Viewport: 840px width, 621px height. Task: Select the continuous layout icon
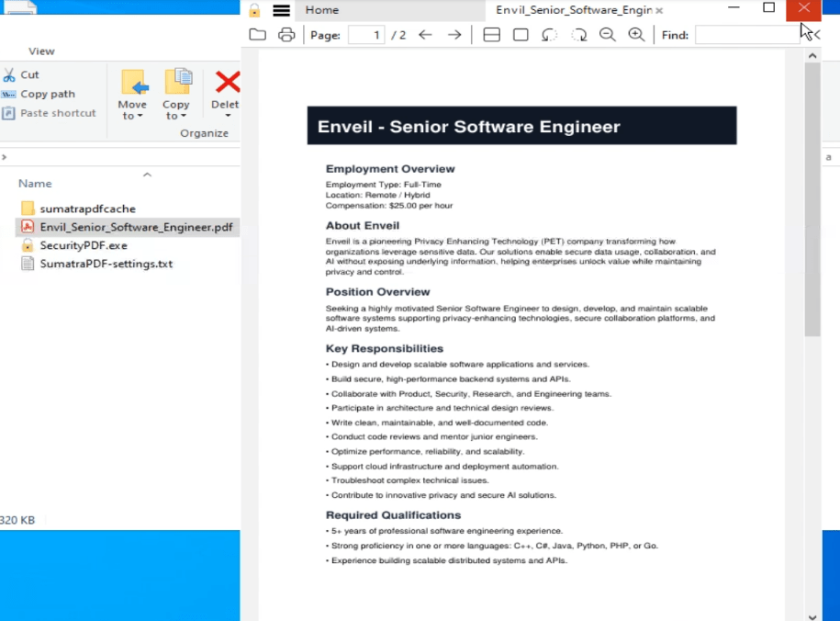pos(491,35)
